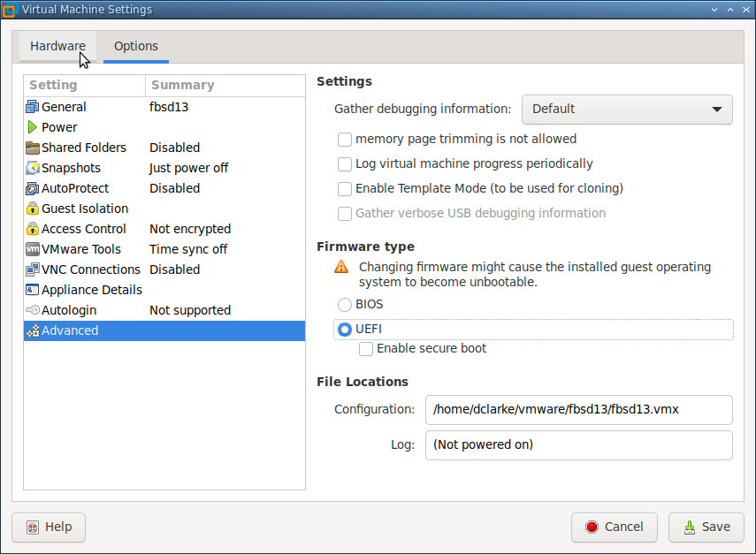Click the Appliance Details icon

[x=33, y=290]
